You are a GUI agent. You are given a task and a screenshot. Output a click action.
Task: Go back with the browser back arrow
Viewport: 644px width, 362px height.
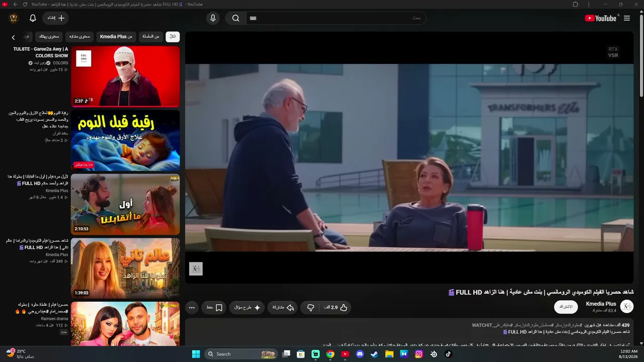click(x=15, y=5)
